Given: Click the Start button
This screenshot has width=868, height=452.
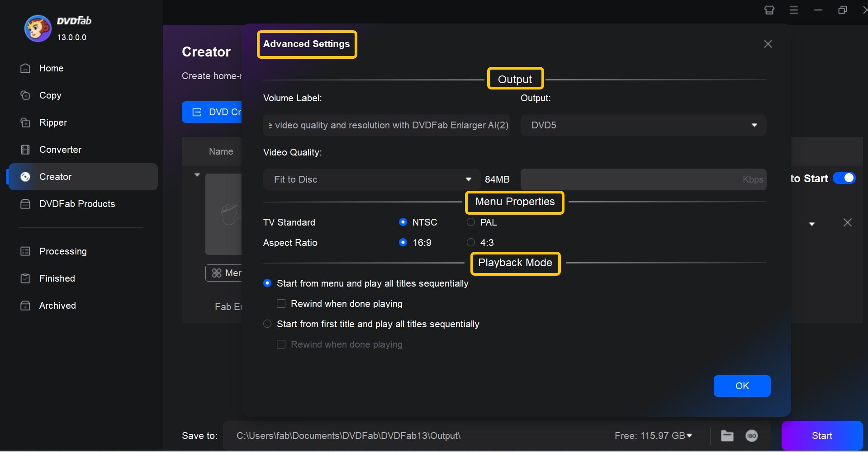Looking at the screenshot, I should tap(822, 436).
